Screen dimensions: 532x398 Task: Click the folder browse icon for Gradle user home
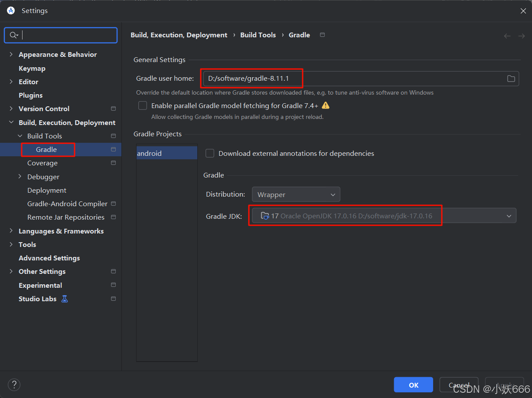pos(511,79)
